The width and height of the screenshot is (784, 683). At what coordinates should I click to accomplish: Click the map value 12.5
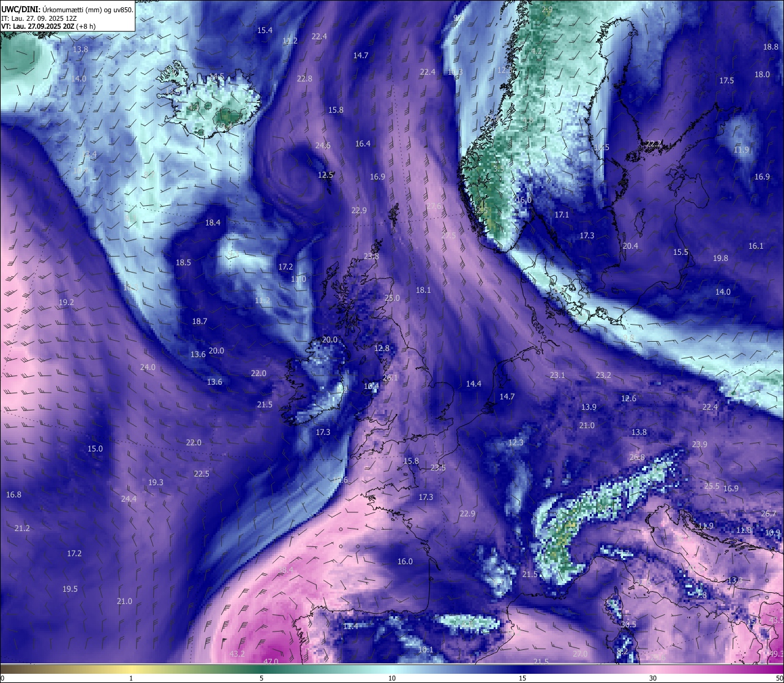(x=325, y=175)
